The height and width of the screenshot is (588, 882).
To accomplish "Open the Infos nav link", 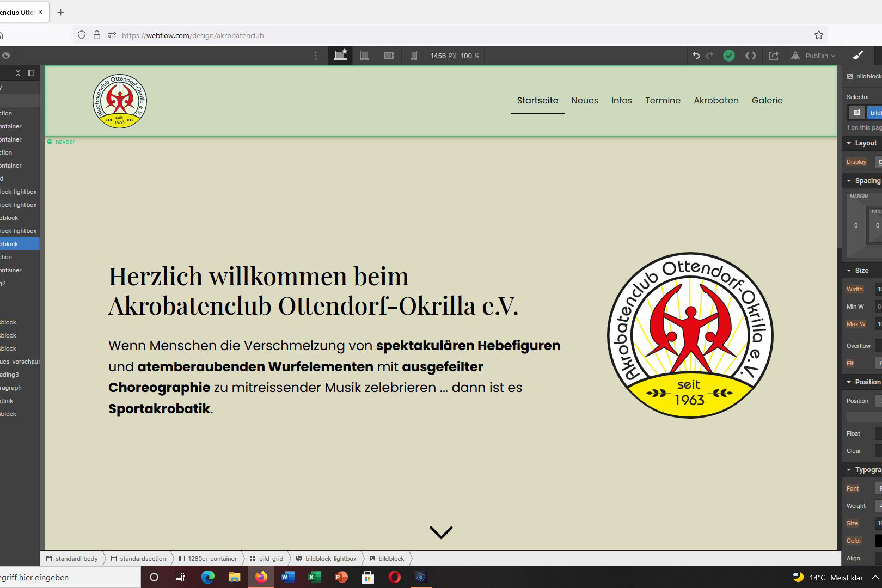I will [622, 100].
